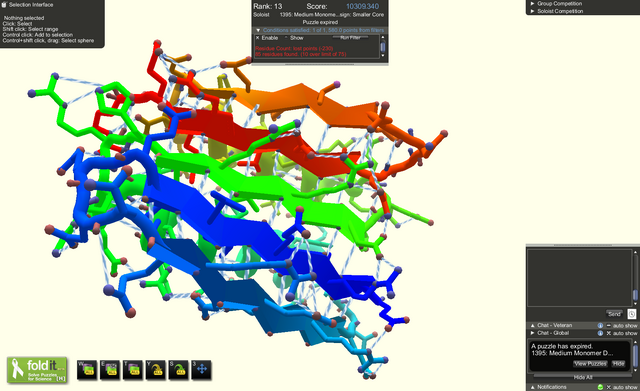Viewport: 640px width, 391px height.
Task: Open the Foldit main menu logo
Action: point(37,369)
